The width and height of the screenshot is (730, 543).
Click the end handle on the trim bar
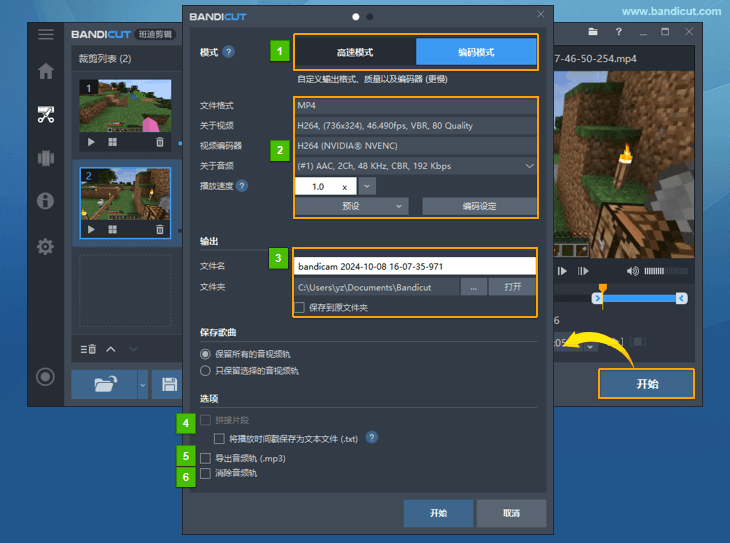pos(681,298)
